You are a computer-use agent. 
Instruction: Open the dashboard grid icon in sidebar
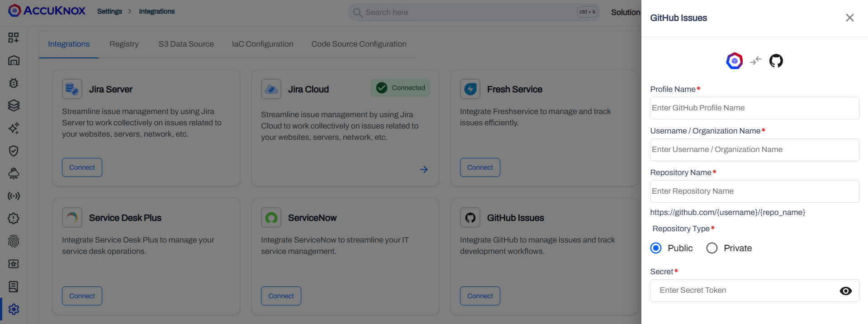[x=14, y=38]
